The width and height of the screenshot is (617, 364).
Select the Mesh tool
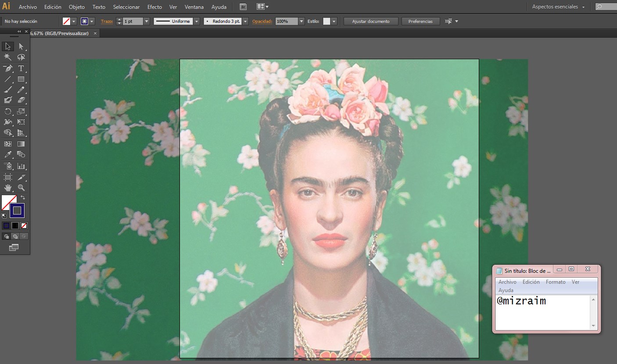(x=7, y=144)
